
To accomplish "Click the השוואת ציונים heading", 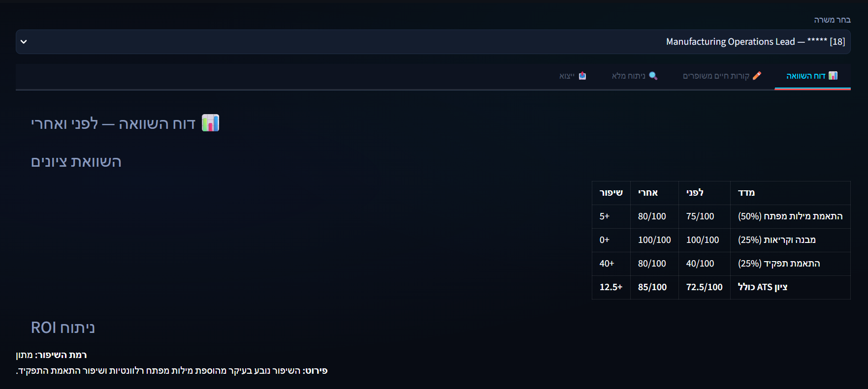I will point(76,162).
